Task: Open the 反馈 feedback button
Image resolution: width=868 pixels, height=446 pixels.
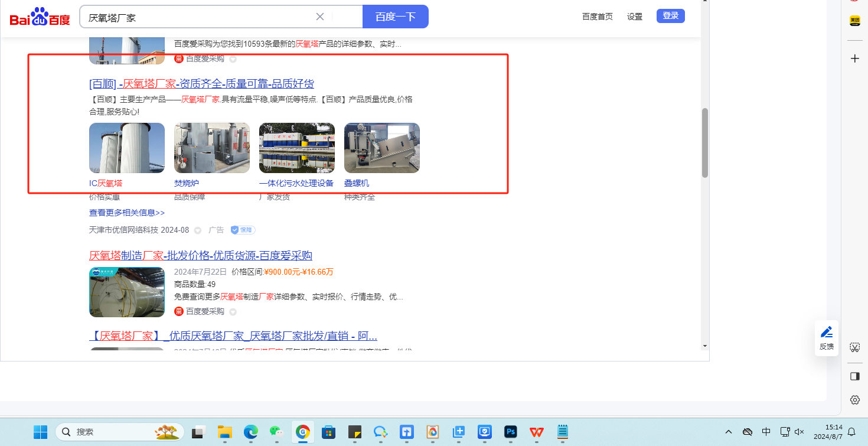Action: pos(827,338)
